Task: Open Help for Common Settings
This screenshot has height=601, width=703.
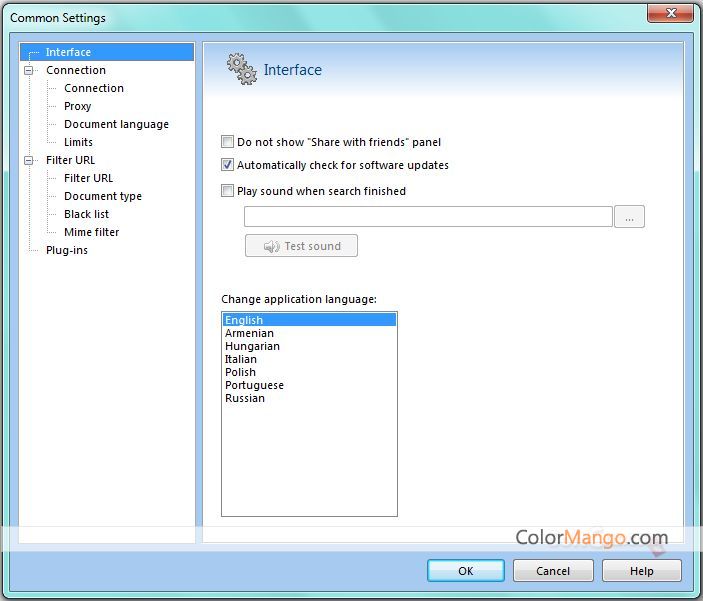Action: [641, 571]
